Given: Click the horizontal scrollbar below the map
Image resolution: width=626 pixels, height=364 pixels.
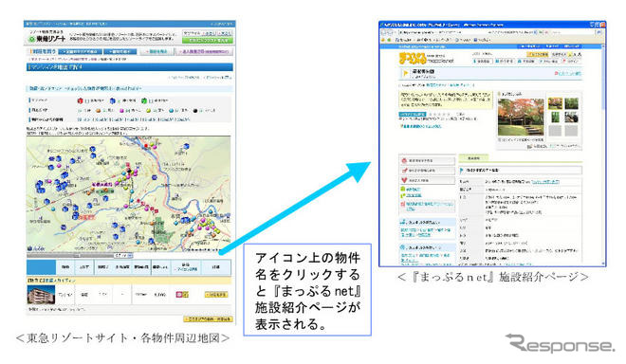Looking at the screenshot, I should coord(70,255).
